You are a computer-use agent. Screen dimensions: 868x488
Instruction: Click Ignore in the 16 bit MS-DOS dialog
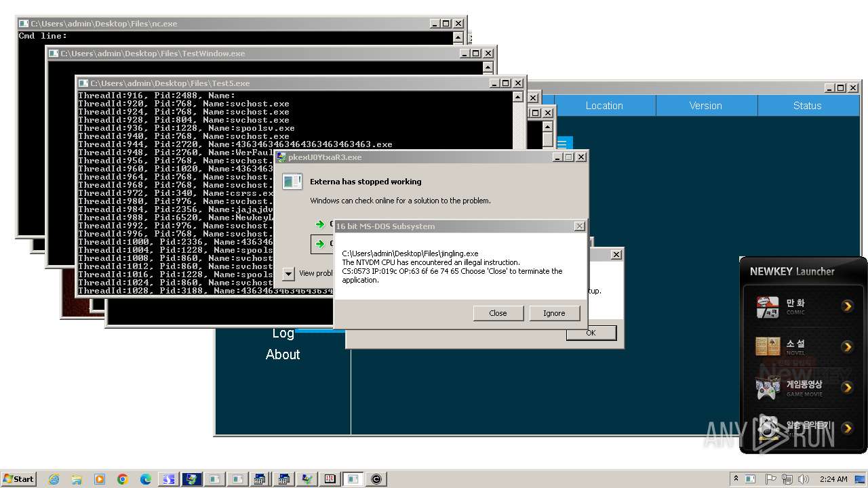pyautogui.click(x=554, y=313)
